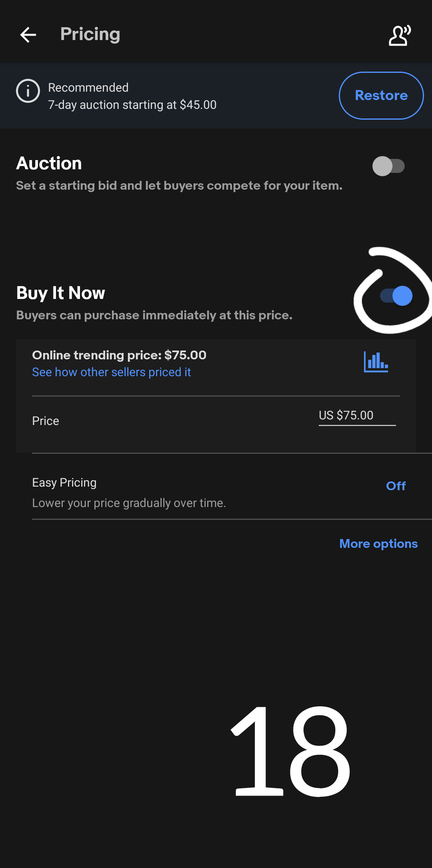The width and height of the screenshot is (432, 868).
Task: Open the bar chart pricing trends icon
Action: pos(376,362)
